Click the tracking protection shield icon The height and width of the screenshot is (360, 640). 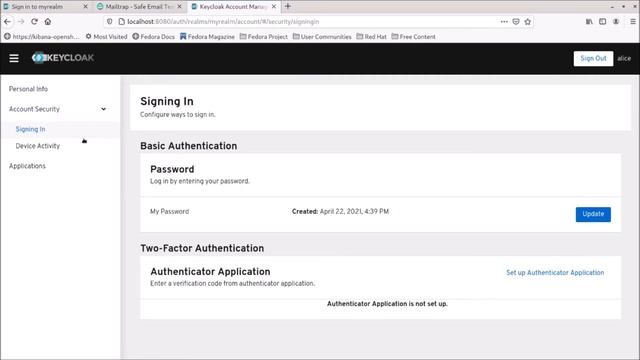coord(109,22)
